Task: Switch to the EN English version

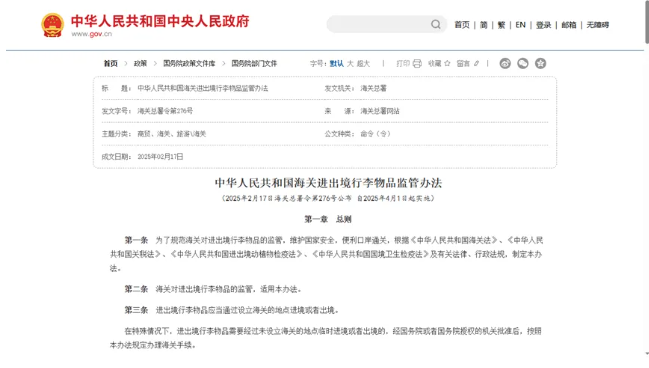Action: (520, 25)
